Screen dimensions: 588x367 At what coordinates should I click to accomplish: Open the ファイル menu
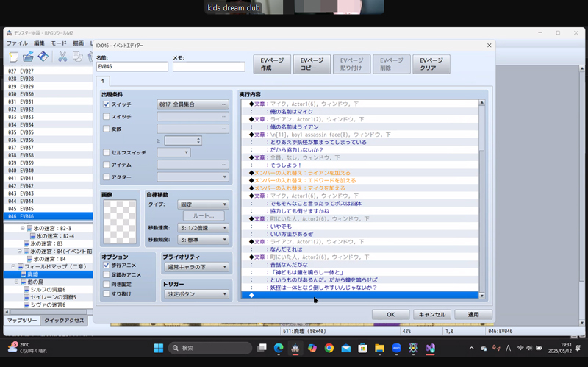pyautogui.click(x=17, y=43)
